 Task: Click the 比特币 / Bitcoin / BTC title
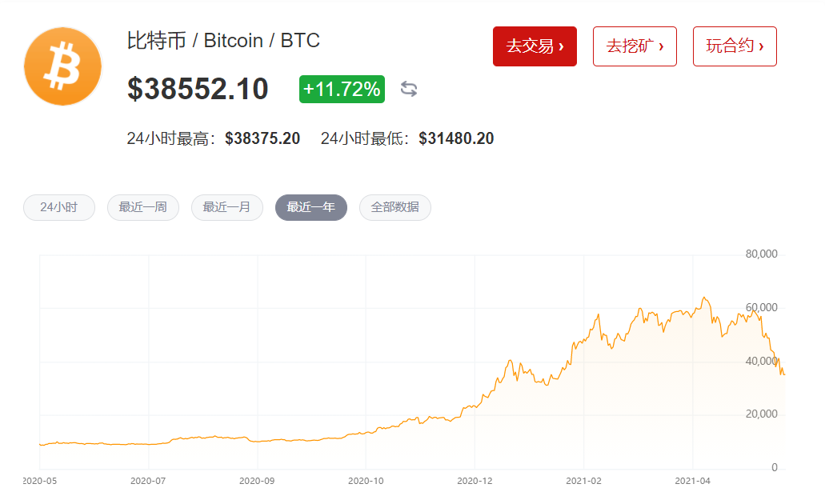click(x=221, y=39)
